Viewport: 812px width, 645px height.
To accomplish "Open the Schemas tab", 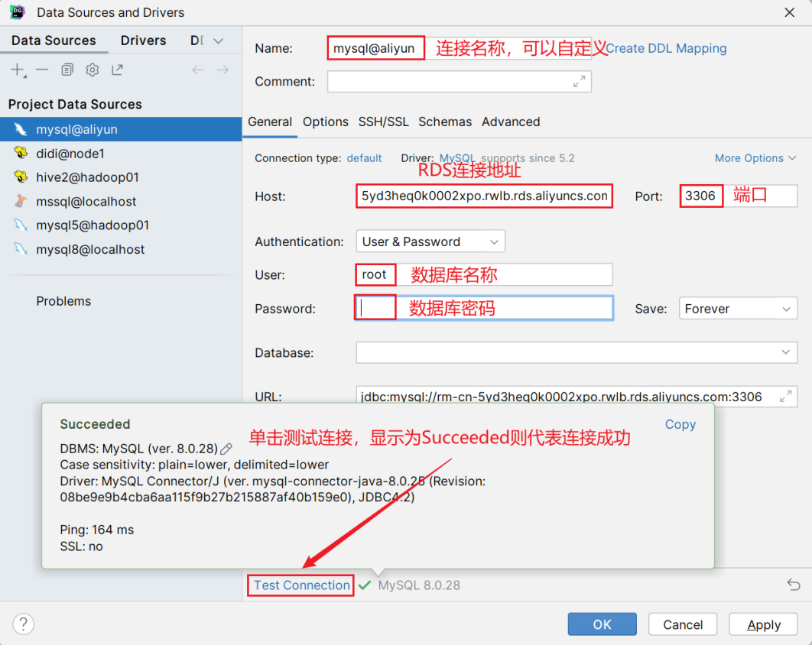I will [445, 122].
